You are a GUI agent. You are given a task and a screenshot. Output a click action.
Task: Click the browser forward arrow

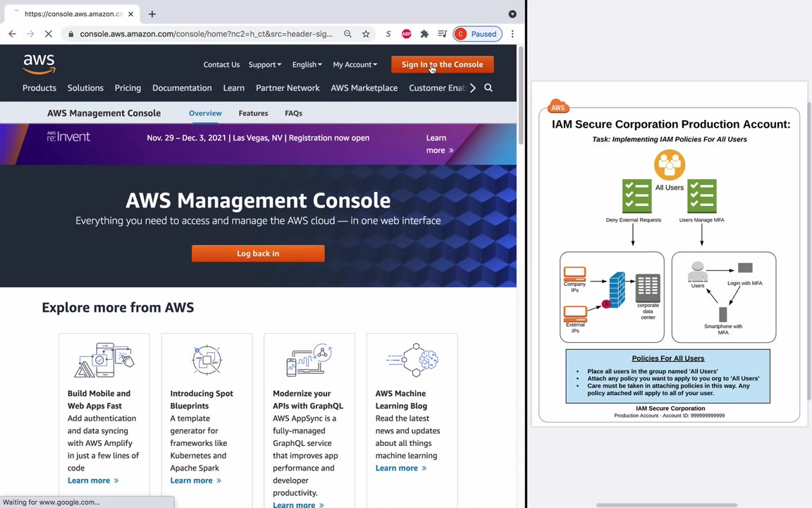coord(30,34)
